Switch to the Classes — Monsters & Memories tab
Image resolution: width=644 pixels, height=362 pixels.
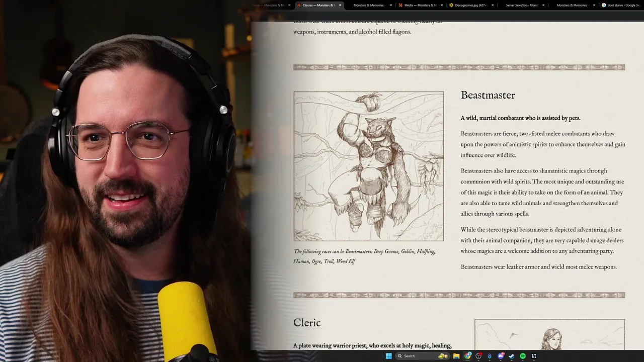(x=318, y=5)
